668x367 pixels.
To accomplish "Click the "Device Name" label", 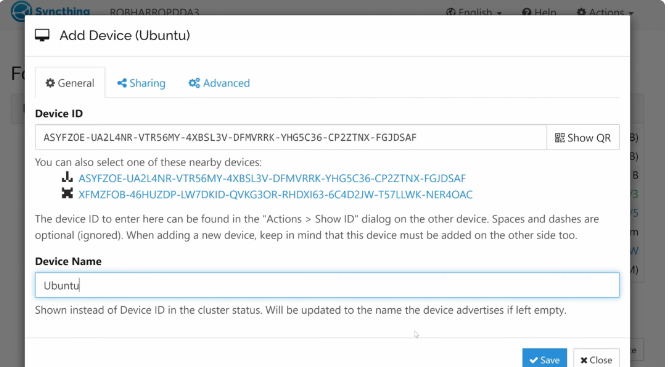I will [68, 261].
